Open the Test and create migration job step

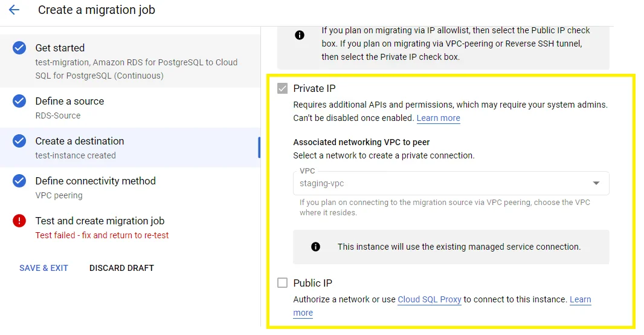tap(100, 221)
